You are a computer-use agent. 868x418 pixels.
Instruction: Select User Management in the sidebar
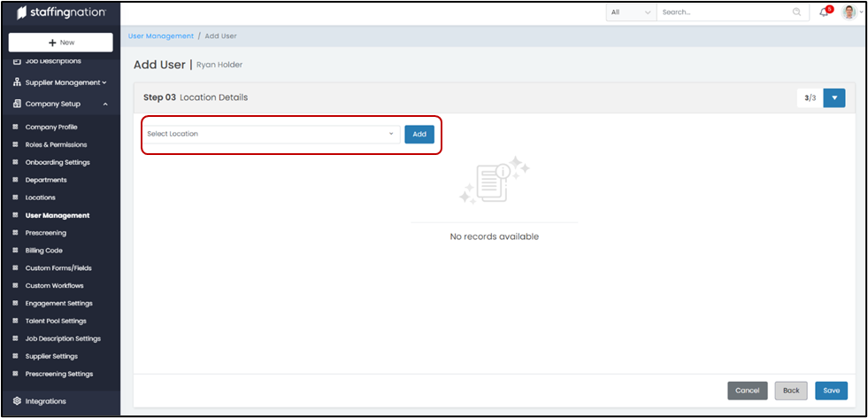click(x=57, y=215)
